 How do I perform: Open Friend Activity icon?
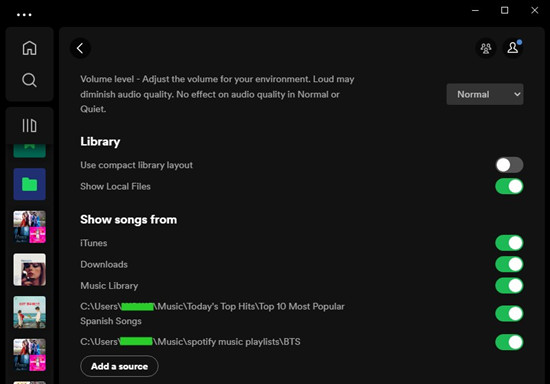486,48
